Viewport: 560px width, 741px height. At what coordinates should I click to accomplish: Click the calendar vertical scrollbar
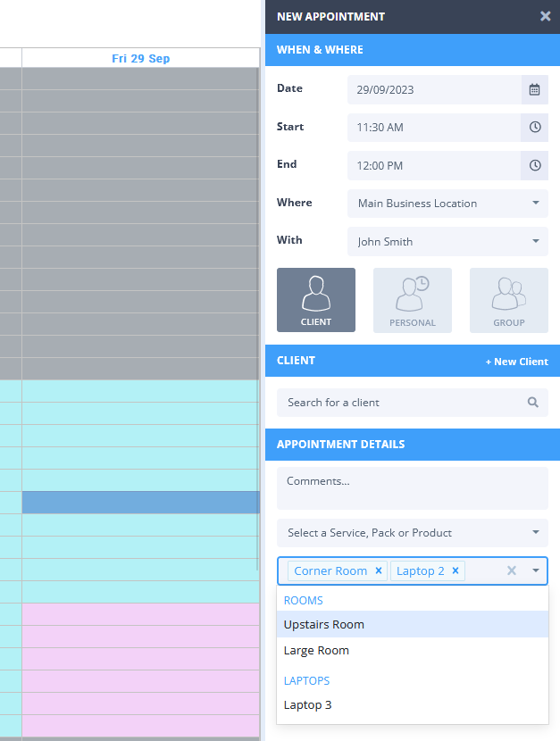pos(257,319)
